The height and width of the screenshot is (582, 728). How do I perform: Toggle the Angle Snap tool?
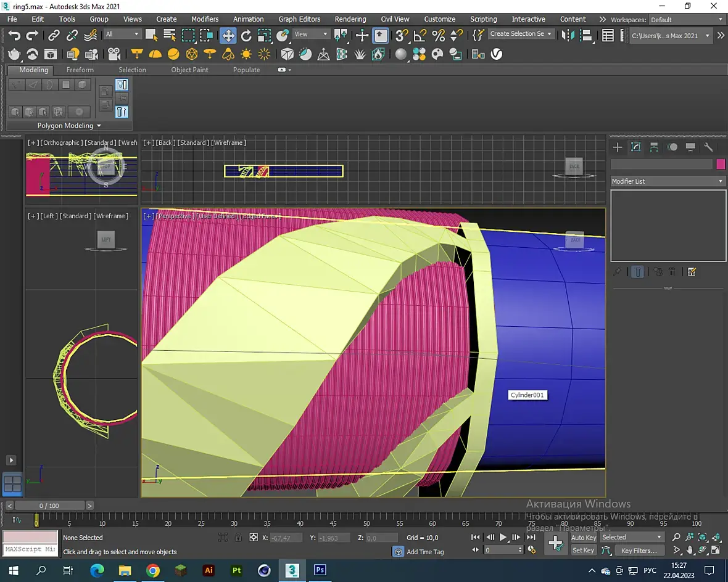pyautogui.click(x=420, y=35)
